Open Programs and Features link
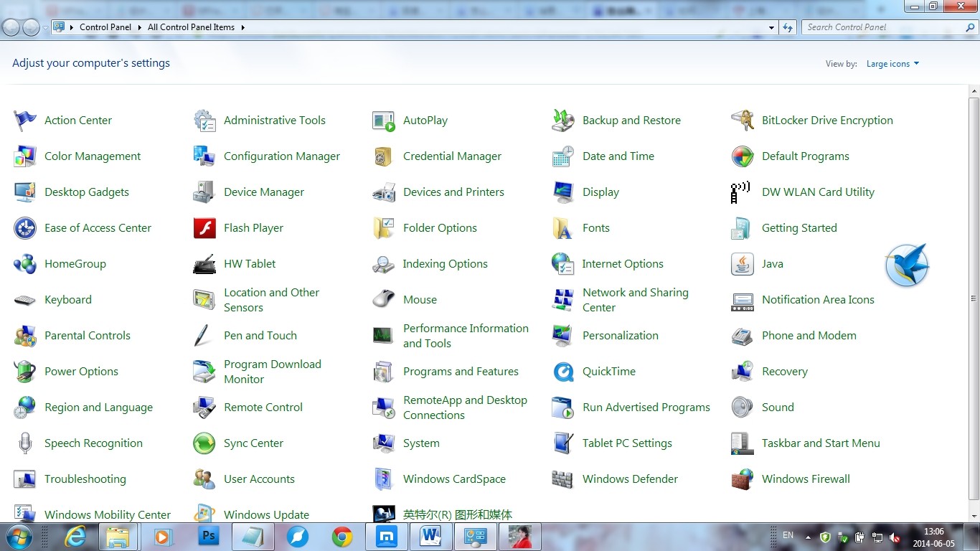This screenshot has height=551, width=980. [461, 372]
